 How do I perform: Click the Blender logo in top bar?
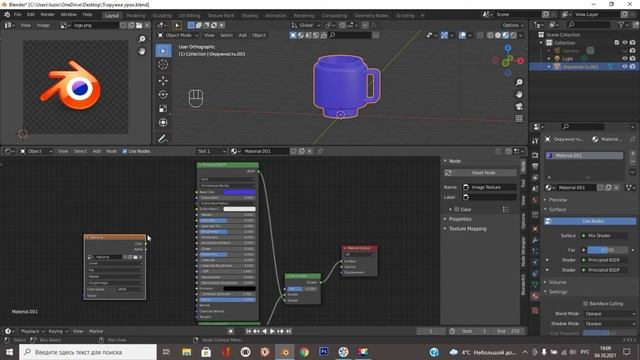(x=7, y=15)
